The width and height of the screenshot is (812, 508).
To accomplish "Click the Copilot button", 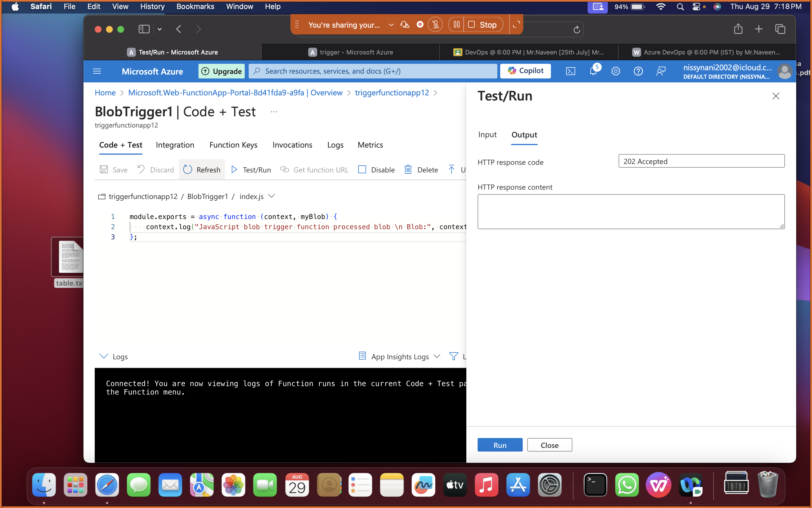I will click(525, 71).
